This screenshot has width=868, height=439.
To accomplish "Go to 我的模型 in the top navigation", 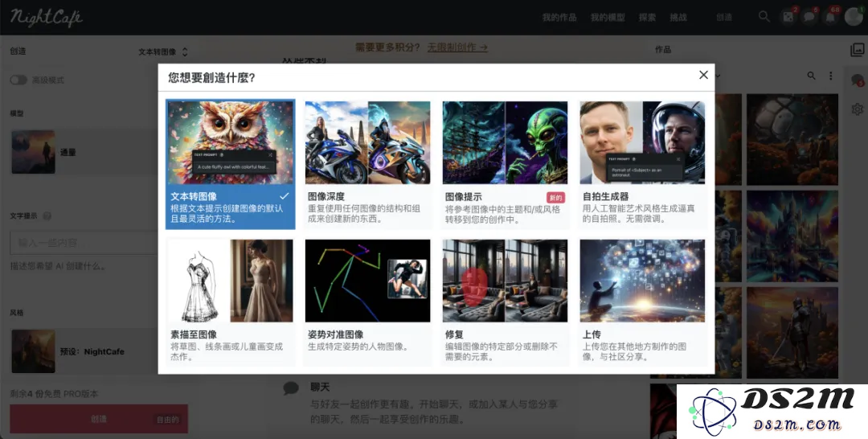I will pos(608,17).
